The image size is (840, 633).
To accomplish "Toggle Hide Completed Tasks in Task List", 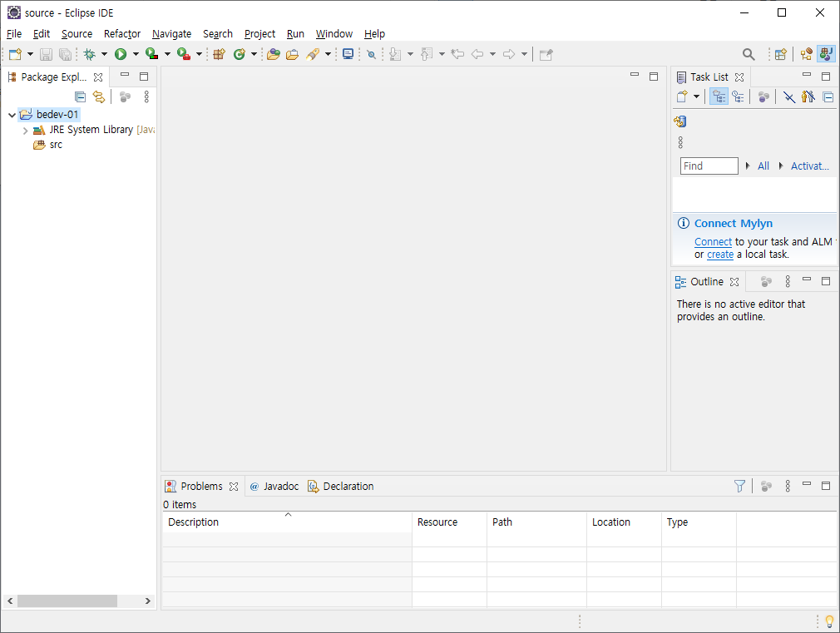I will tap(789, 97).
